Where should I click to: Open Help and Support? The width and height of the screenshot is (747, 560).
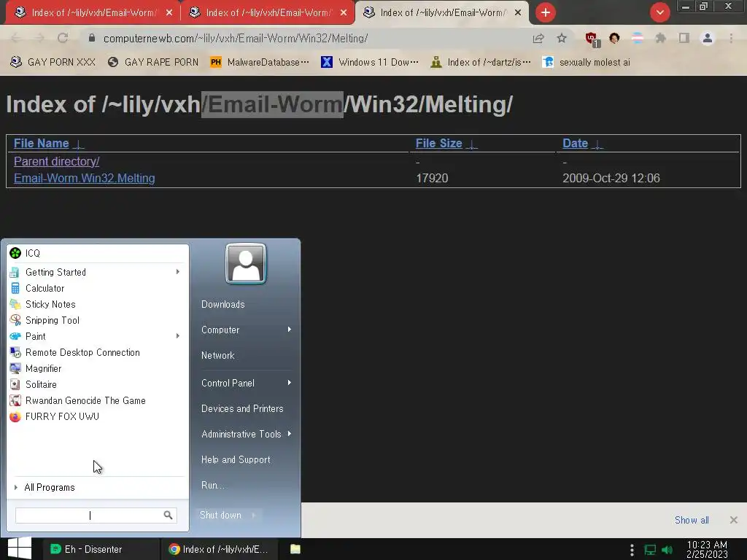236,459
